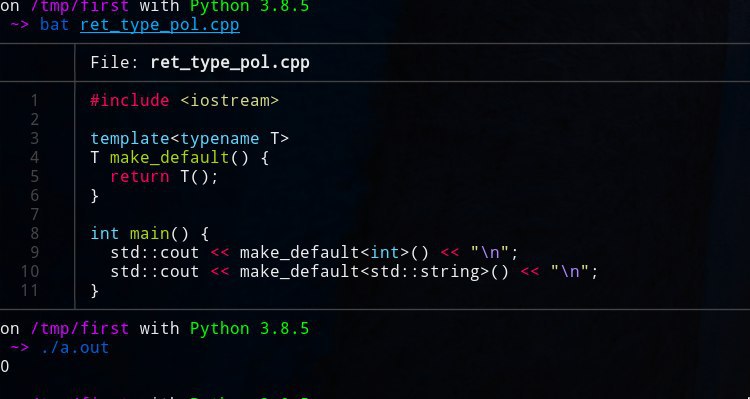750x399 pixels.
Task: Click the typename keyword
Action: pyautogui.click(x=220, y=139)
